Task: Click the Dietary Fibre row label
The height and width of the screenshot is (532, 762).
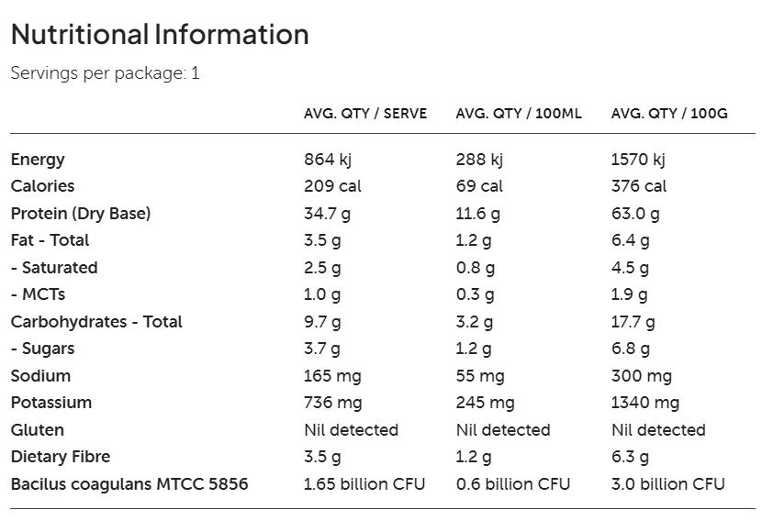Action: [x=61, y=457]
